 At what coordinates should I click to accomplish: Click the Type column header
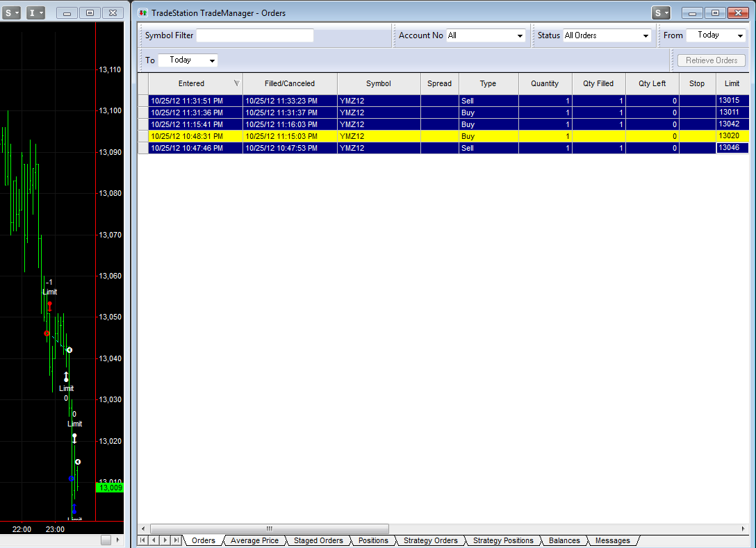pos(488,83)
